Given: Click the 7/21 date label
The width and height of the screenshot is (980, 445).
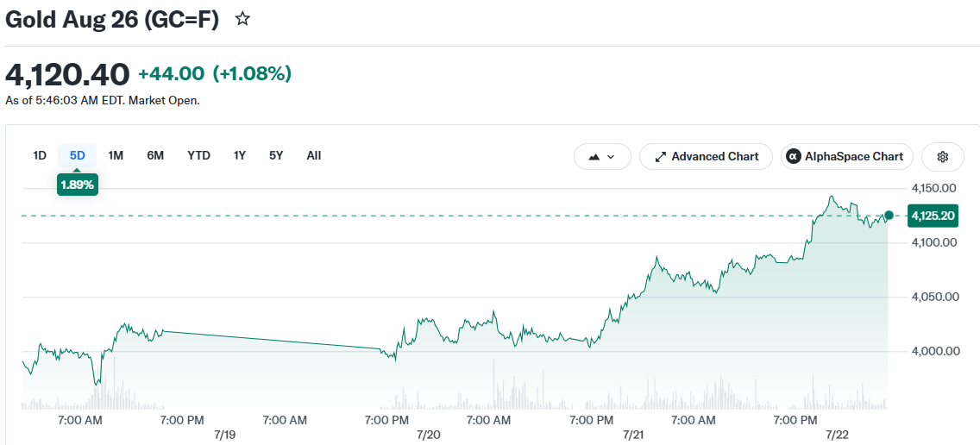Looking at the screenshot, I should (632, 435).
